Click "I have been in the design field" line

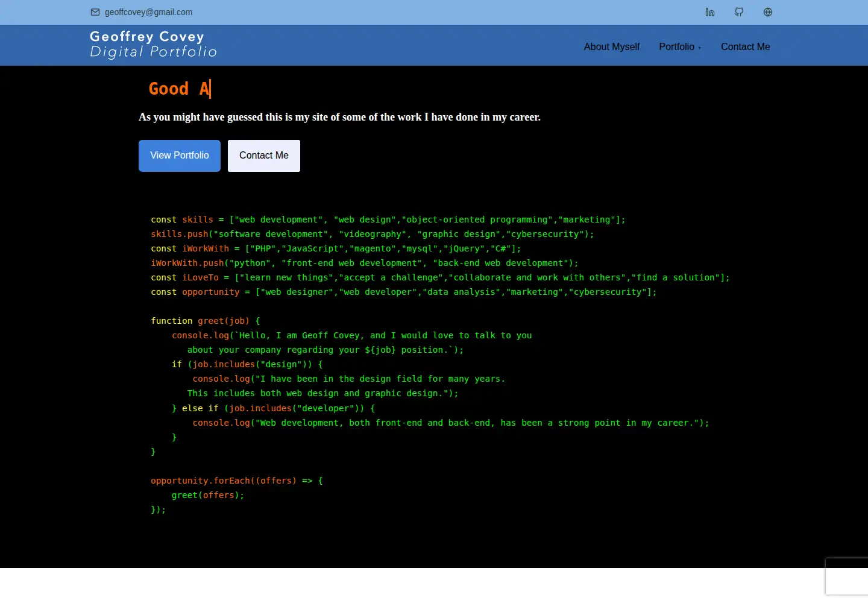coord(349,379)
